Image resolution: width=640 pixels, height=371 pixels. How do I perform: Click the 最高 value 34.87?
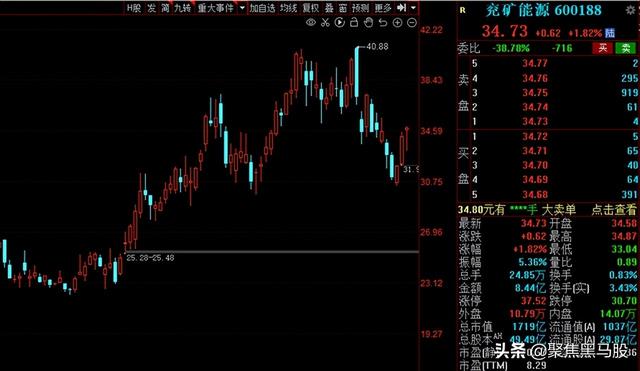[x=624, y=236]
